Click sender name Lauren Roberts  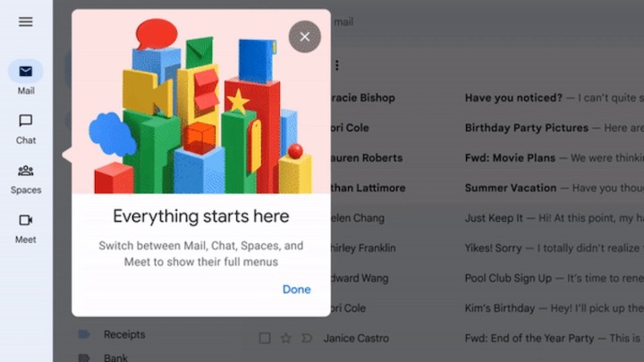pos(367,158)
